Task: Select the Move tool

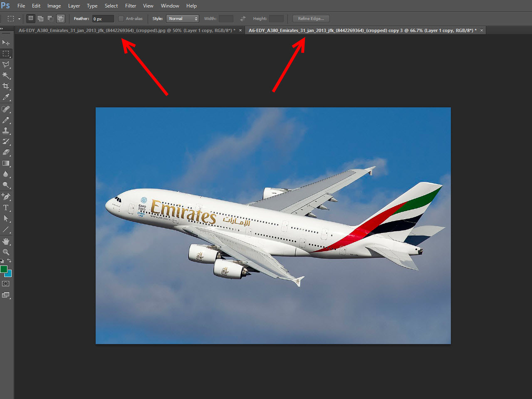Action: (x=6, y=42)
